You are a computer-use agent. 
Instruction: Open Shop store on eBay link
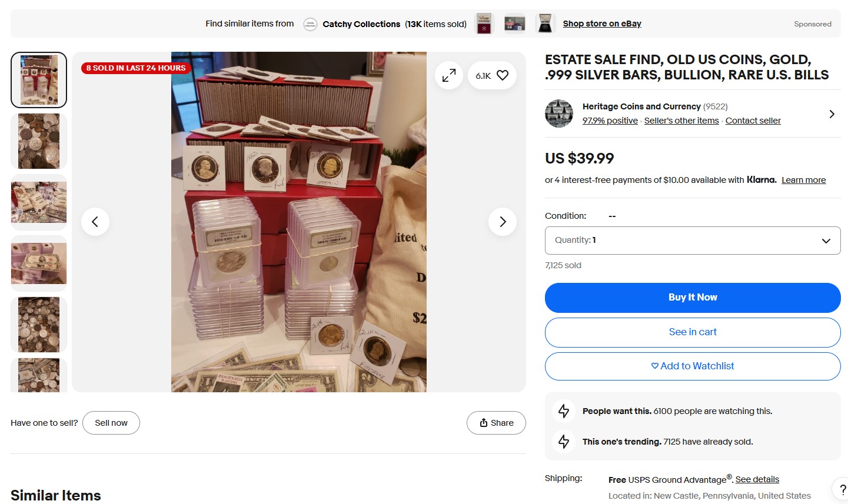pyautogui.click(x=602, y=24)
